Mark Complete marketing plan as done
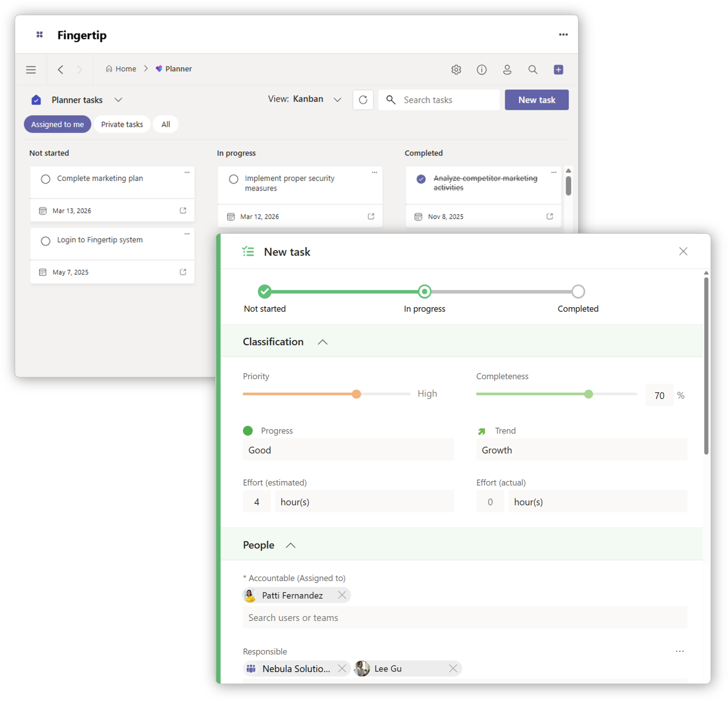 point(46,179)
